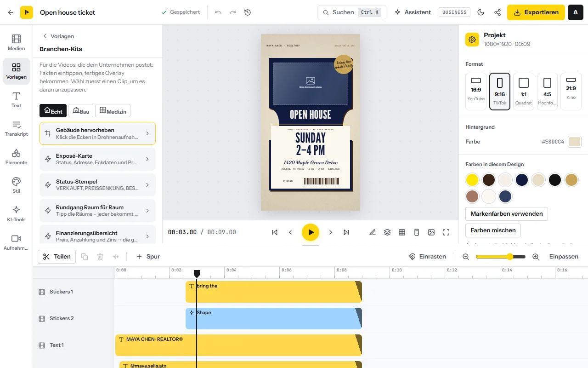Image resolution: width=588 pixels, height=368 pixels.
Task: Click Einpassen fit timeline
Action: tap(564, 257)
